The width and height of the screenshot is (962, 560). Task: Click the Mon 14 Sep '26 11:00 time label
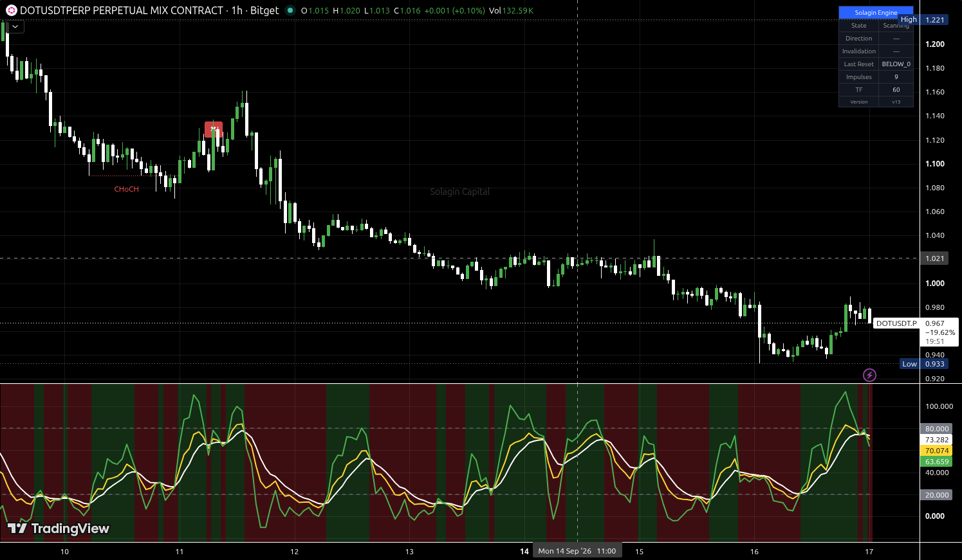pos(577,551)
